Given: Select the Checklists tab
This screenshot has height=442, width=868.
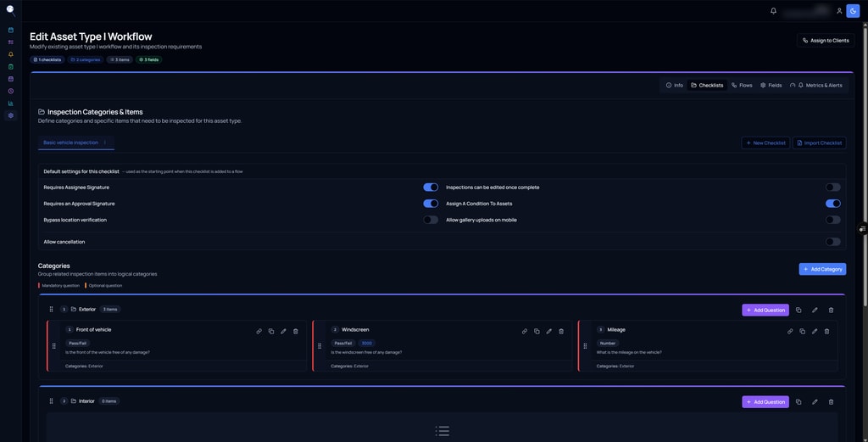Looking at the screenshot, I should point(708,86).
